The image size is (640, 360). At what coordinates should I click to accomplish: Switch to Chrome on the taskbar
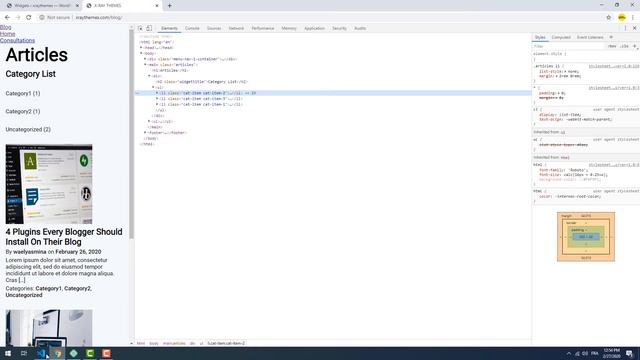pos(57,353)
